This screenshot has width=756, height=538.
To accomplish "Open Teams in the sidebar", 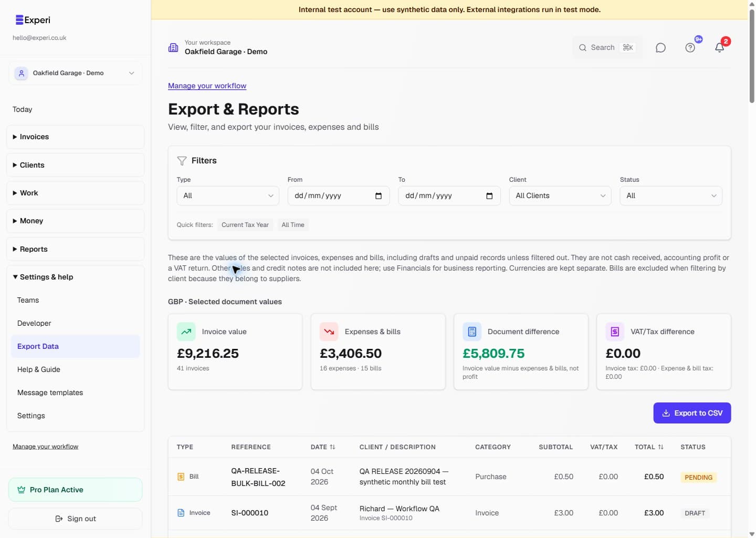I will (75, 300).
